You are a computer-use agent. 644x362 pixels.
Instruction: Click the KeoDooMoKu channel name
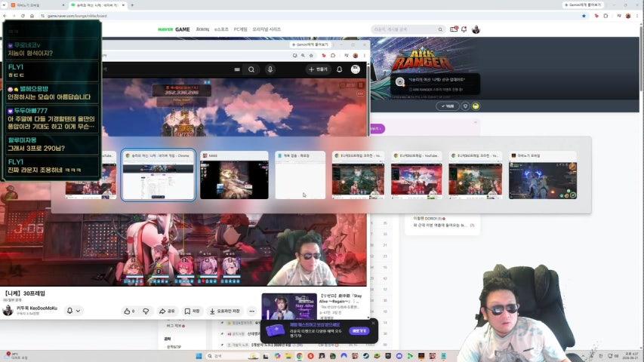click(37, 308)
